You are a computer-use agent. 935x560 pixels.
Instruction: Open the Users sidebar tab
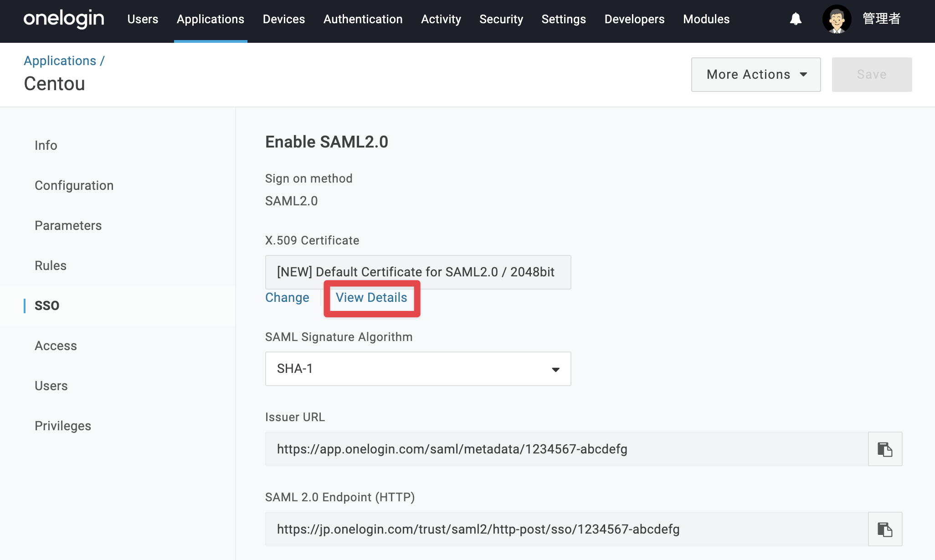[51, 386]
